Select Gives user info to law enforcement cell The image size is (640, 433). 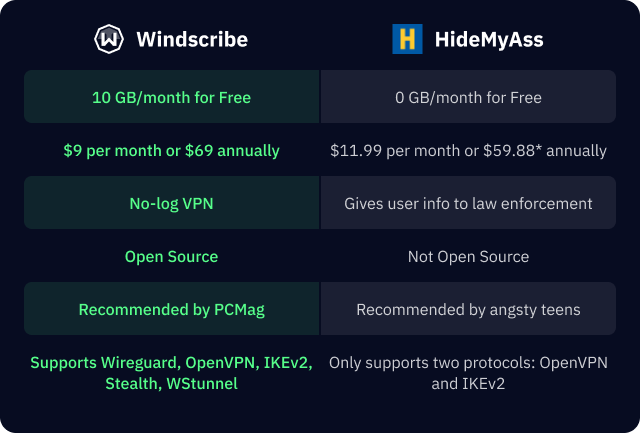tap(468, 203)
